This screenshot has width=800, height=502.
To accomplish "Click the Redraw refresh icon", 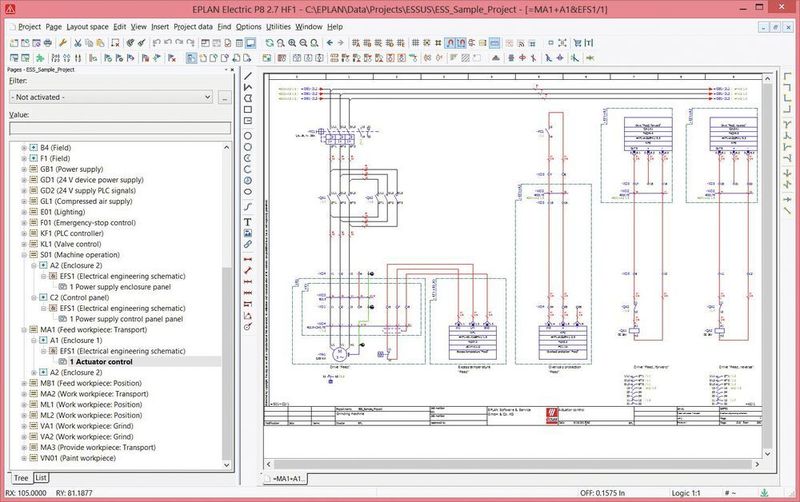I will [x=269, y=43].
